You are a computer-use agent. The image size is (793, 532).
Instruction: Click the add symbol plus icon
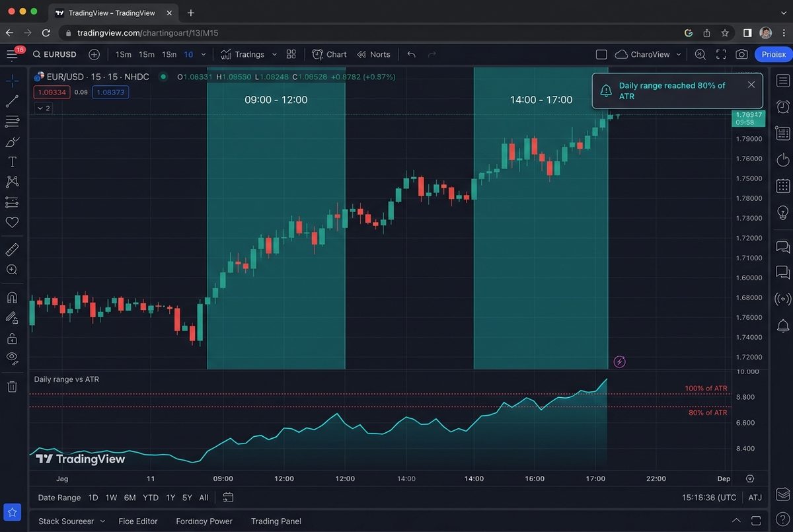pos(94,54)
